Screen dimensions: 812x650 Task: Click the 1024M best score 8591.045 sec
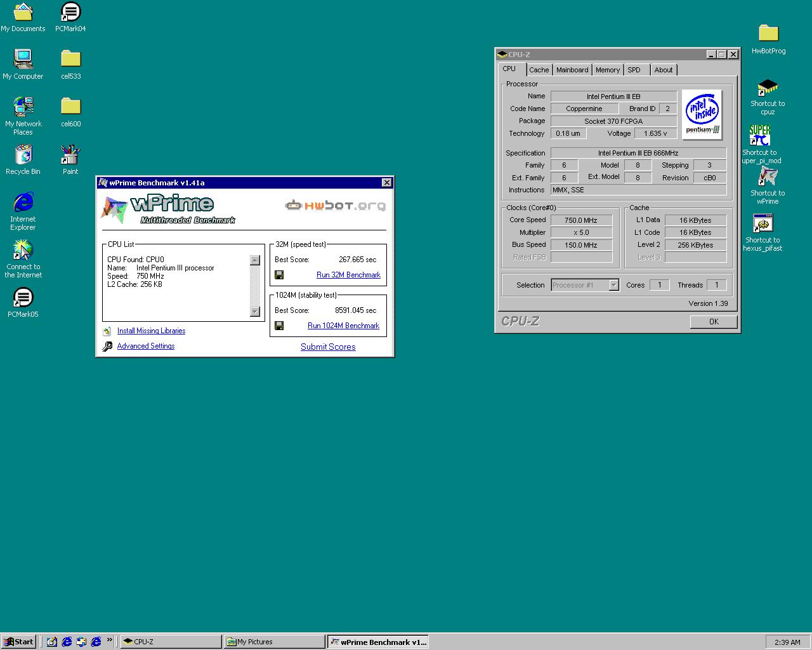pos(355,310)
